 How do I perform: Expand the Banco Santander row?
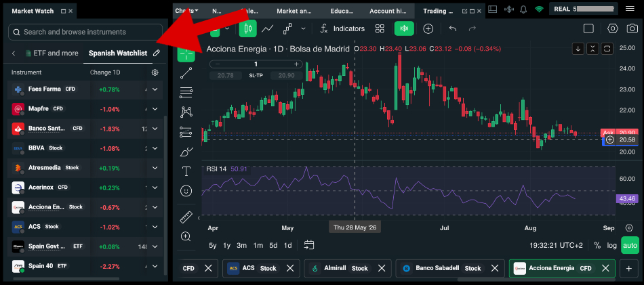[155, 129]
